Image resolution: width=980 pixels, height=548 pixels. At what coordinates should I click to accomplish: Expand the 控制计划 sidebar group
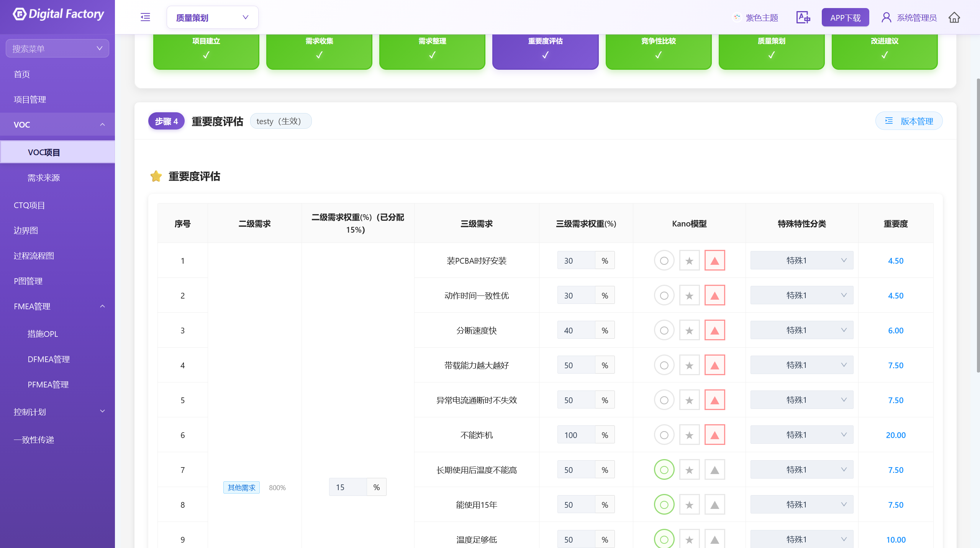pos(57,412)
